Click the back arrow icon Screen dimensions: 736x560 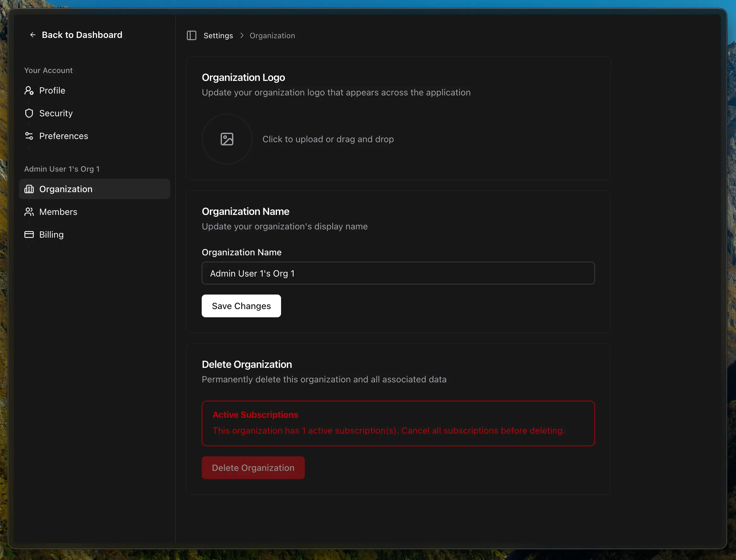point(33,35)
